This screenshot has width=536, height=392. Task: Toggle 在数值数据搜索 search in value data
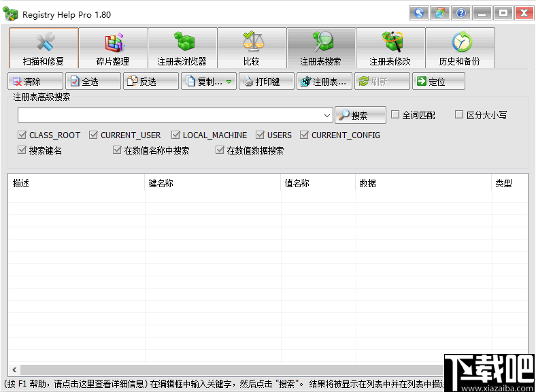point(250,150)
